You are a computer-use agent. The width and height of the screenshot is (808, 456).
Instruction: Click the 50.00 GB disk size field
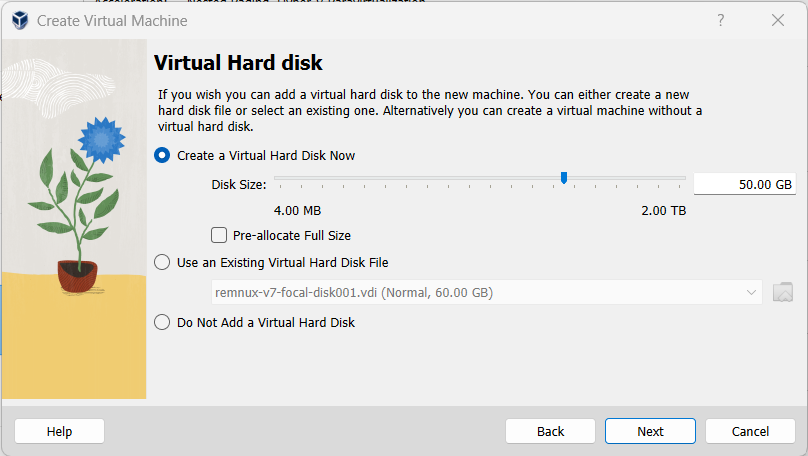[745, 184]
